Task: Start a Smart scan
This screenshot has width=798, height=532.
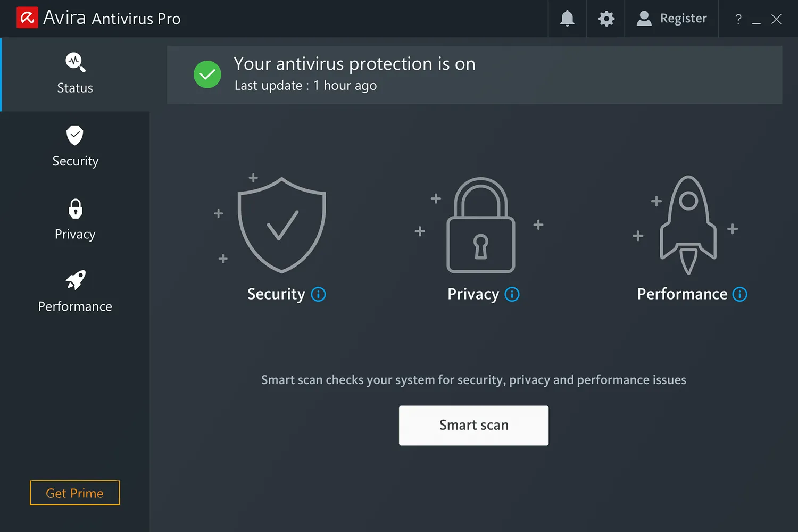Action: click(473, 425)
